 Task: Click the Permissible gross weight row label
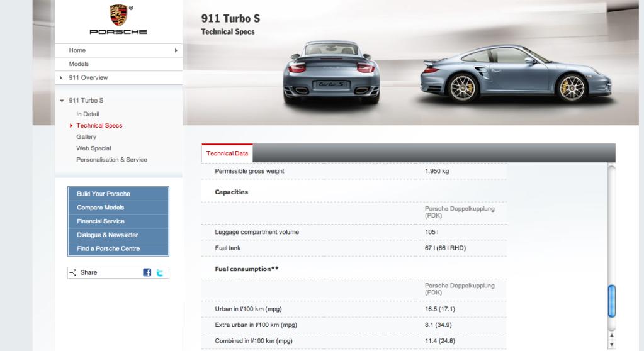tap(249, 171)
